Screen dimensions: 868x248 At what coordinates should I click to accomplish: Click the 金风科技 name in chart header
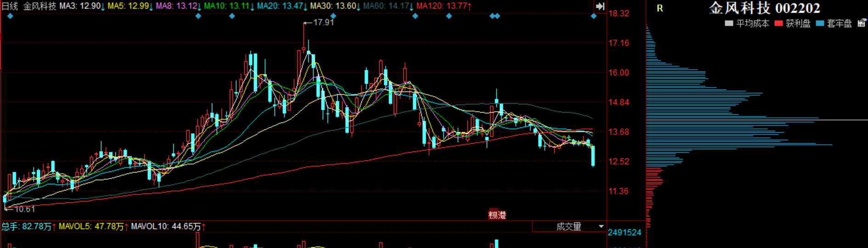tap(39, 6)
